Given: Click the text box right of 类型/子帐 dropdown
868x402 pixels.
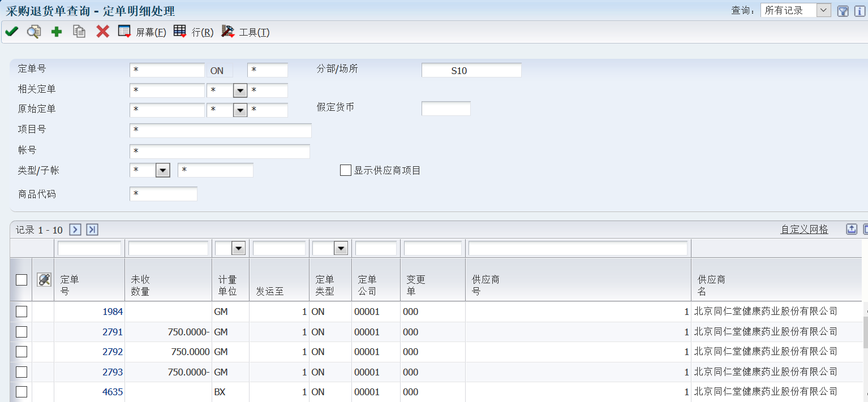Looking at the screenshot, I should coord(216,170).
